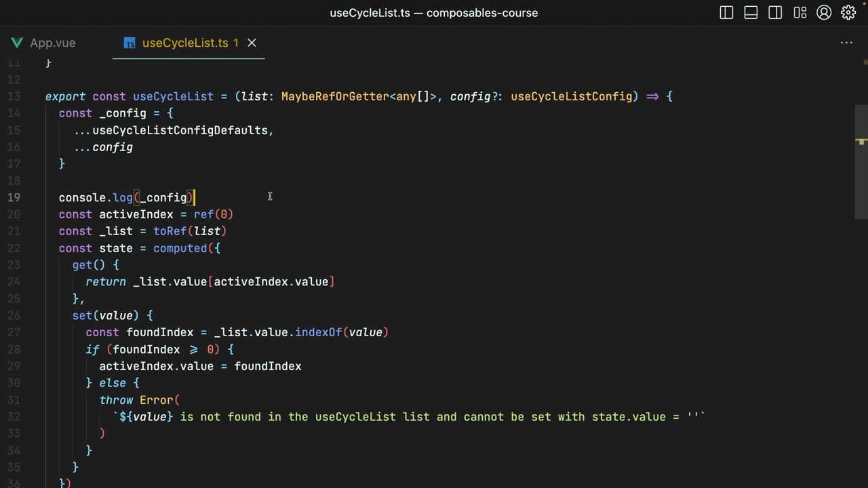Screen dimensions: 868x488
Task: Click 'throw' keyword on line 31
Action: [116, 400]
